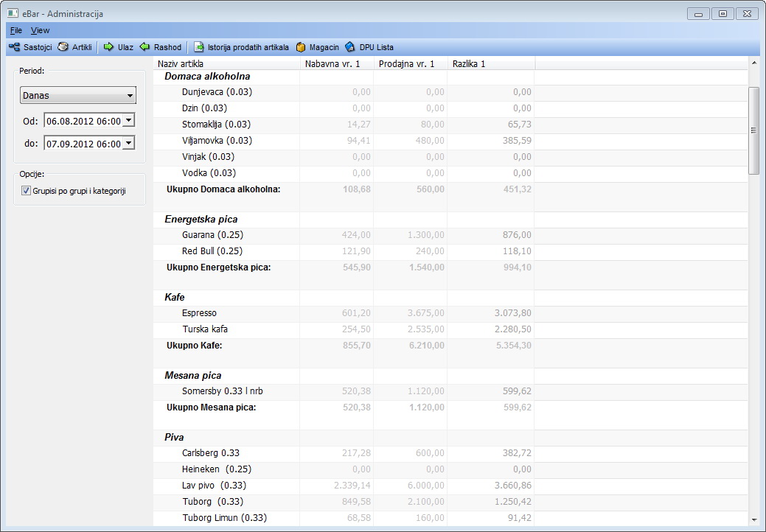The image size is (766, 532).
Task: Toggle Grupisi po grupi i kategoriji checkbox
Action: coord(27,191)
